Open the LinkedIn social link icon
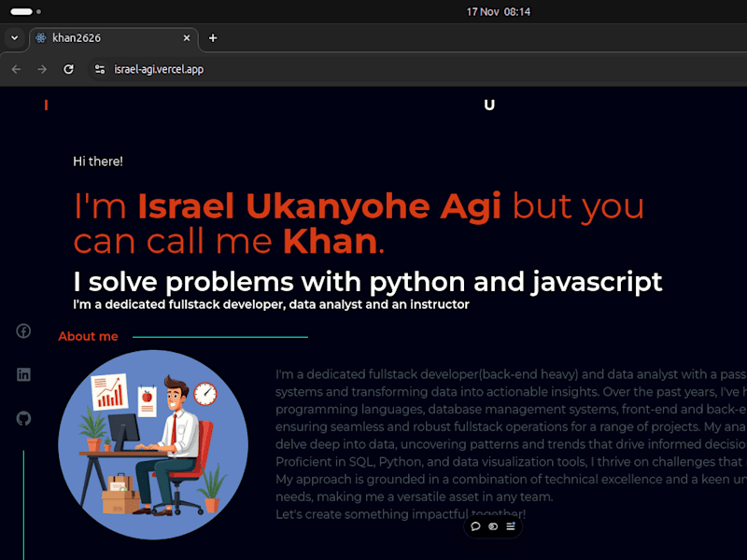Viewport: 747px width, 560px height. tap(23, 375)
